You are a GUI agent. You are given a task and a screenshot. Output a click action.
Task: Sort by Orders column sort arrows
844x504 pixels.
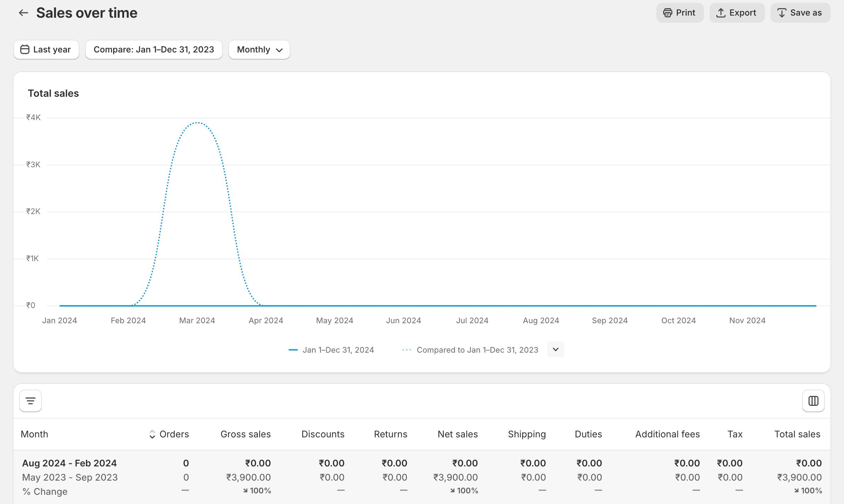pyautogui.click(x=152, y=434)
